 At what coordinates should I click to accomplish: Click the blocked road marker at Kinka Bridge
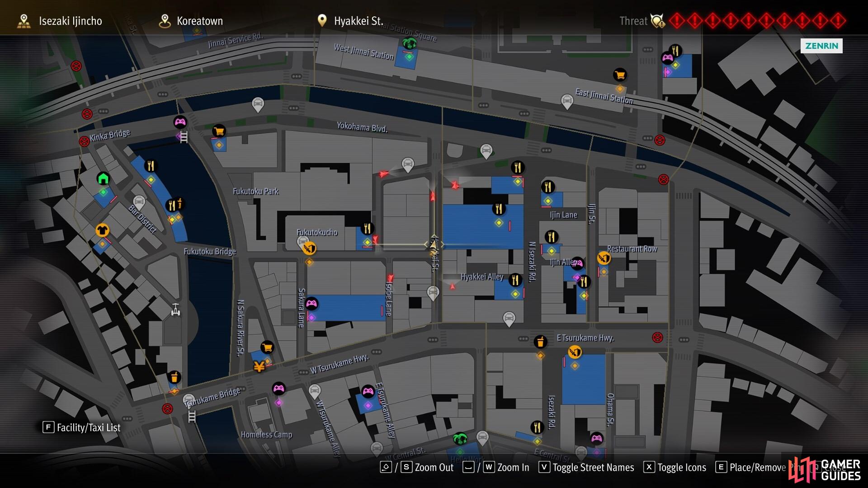click(84, 141)
